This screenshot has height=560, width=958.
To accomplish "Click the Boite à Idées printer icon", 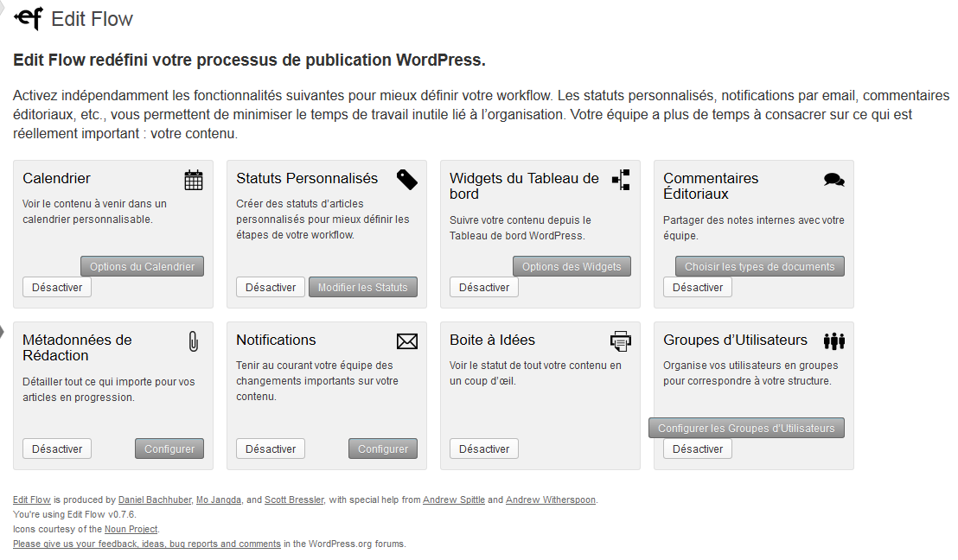I will [x=621, y=340].
